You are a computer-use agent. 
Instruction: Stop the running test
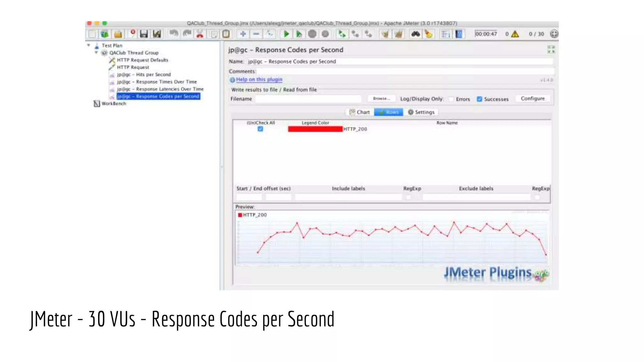(312, 34)
